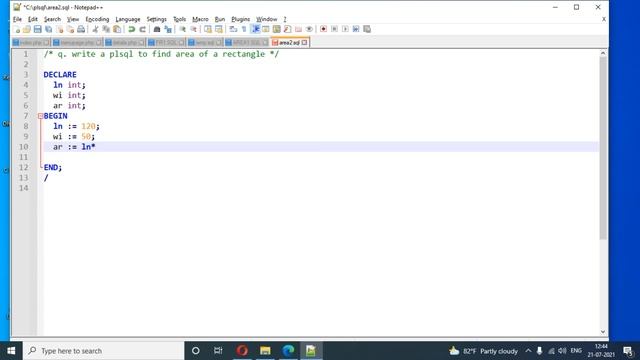Click Save Current Recorded Macro icon
The width and height of the screenshot is (640, 360).
pos(367,29)
